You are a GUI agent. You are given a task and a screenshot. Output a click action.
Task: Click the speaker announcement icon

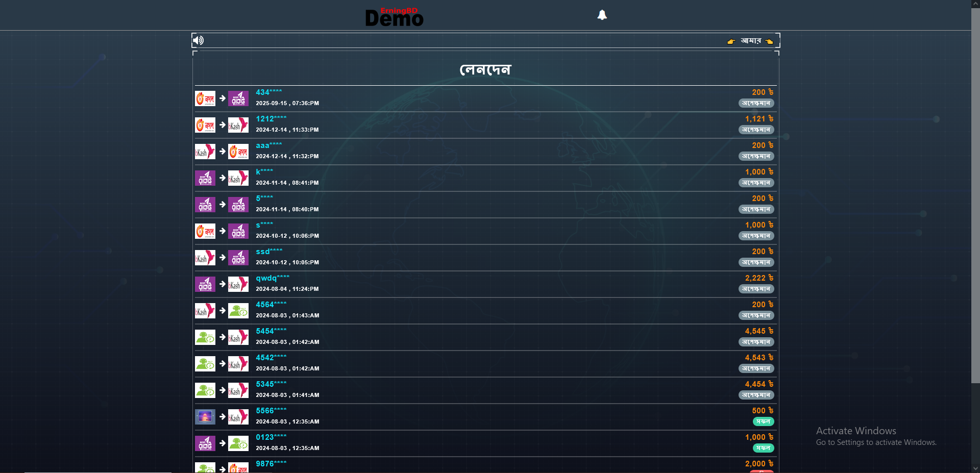[x=199, y=40]
